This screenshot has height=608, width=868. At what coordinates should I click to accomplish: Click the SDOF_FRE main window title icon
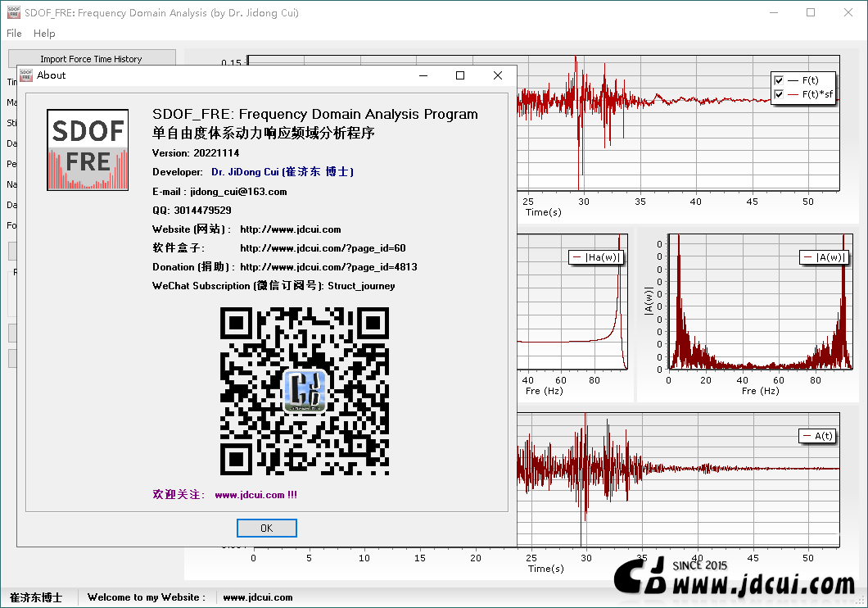coord(13,12)
